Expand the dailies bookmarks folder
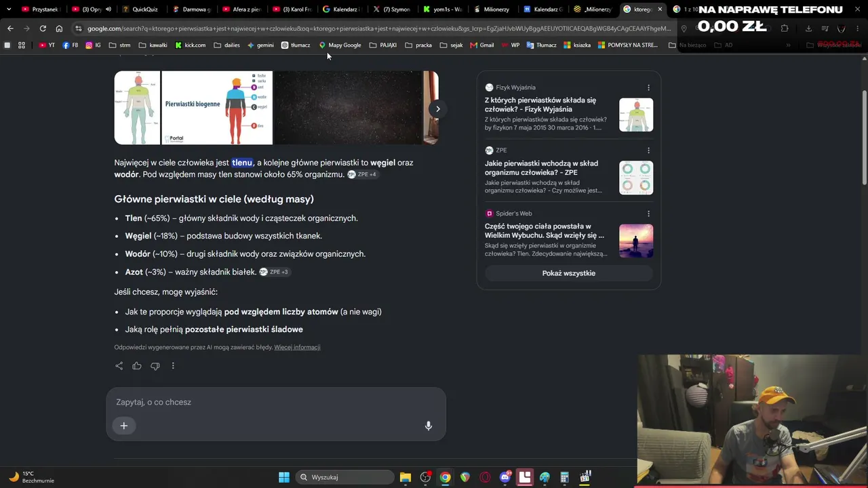This screenshot has height=488, width=868. 226,45
